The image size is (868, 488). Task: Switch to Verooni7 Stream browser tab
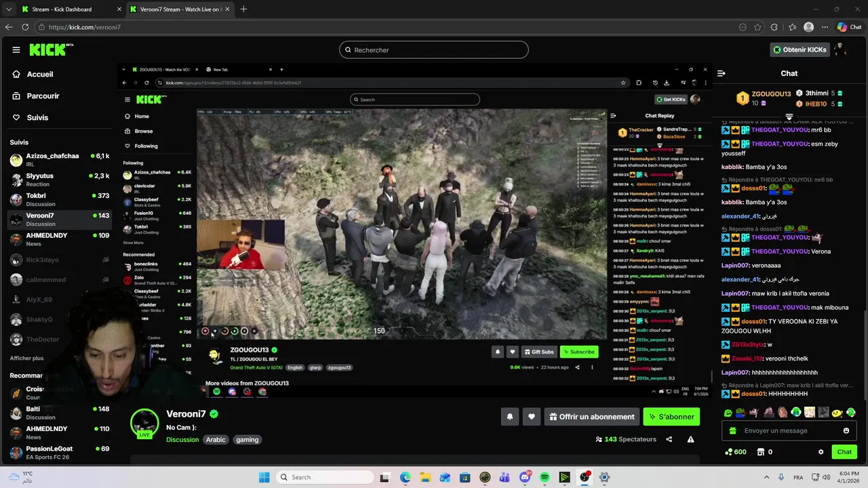click(x=179, y=9)
